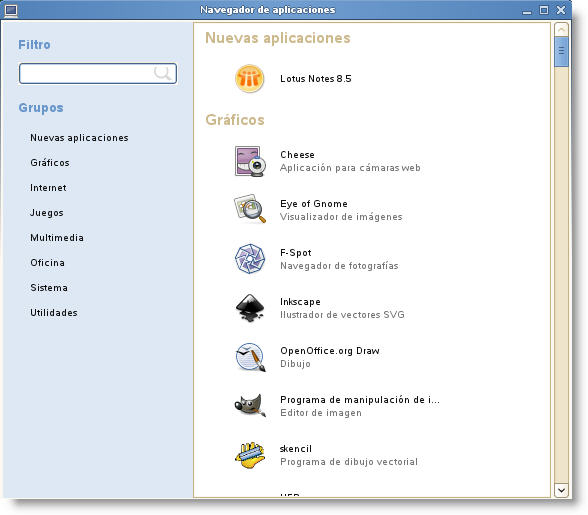Maximize the Navegador de aplicaciones window
The width and height of the screenshot is (588, 515).
[x=544, y=10]
